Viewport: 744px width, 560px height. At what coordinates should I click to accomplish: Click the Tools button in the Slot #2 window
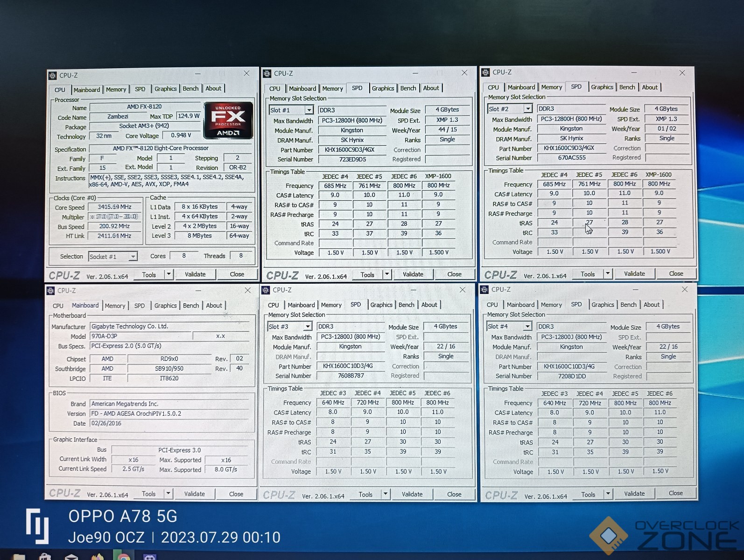tap(588, 274)
